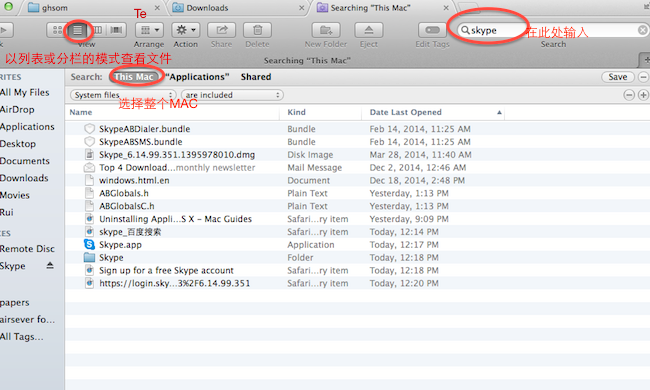Select the Top 4 Download mail message

click(177, 167)
